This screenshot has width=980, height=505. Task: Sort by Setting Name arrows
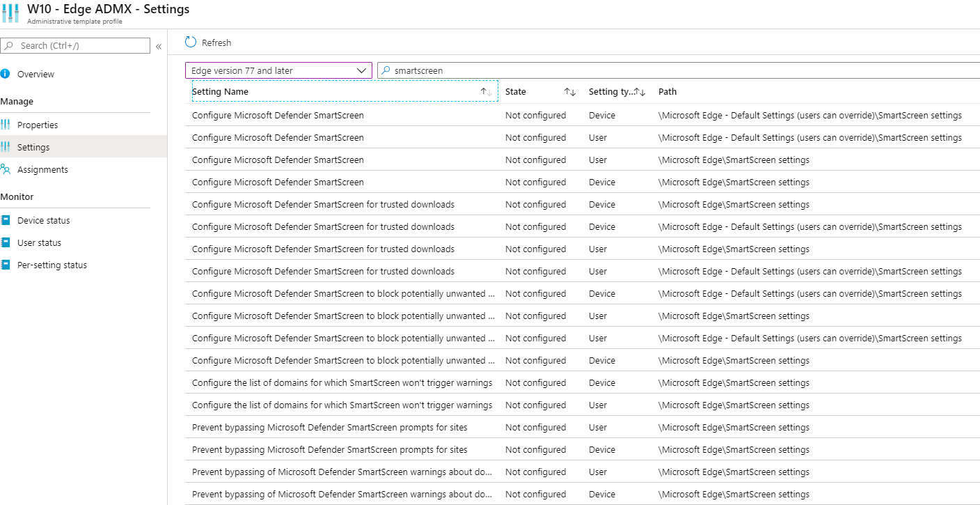tap(486, 92)
